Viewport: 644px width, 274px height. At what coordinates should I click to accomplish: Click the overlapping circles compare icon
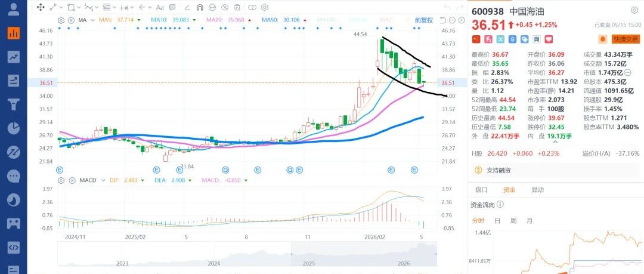point(252,7)
